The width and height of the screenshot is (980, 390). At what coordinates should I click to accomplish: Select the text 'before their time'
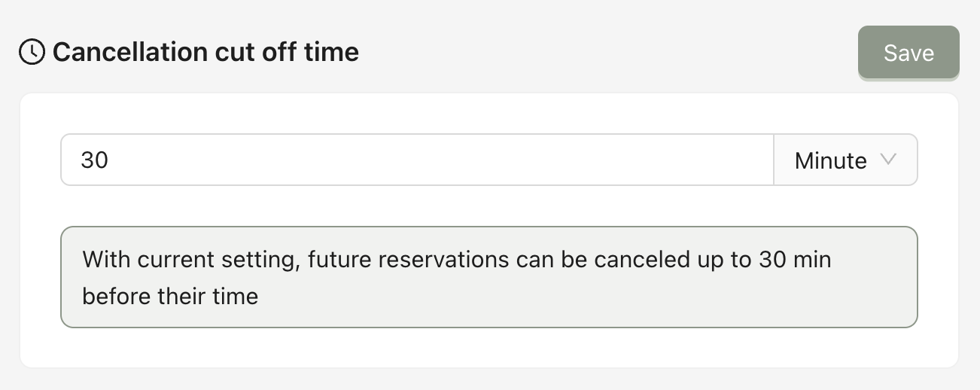pos(170,296)
